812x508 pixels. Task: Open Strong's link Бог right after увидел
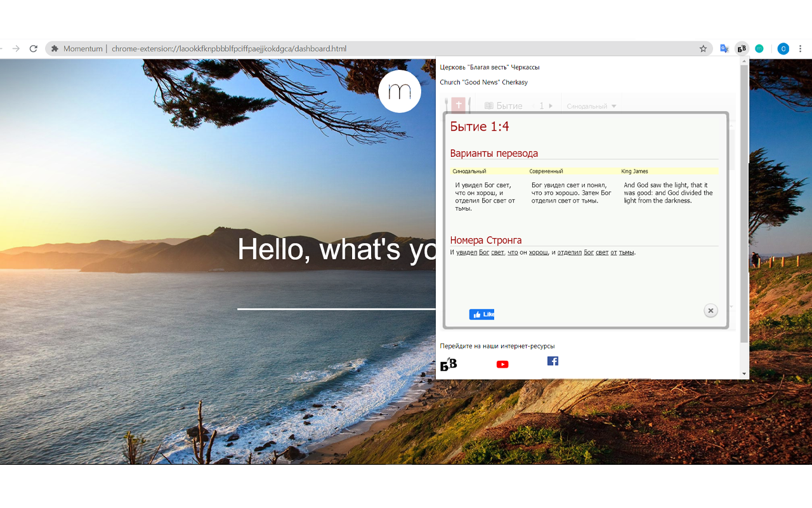pyautogui.click(x=484, y=252)
